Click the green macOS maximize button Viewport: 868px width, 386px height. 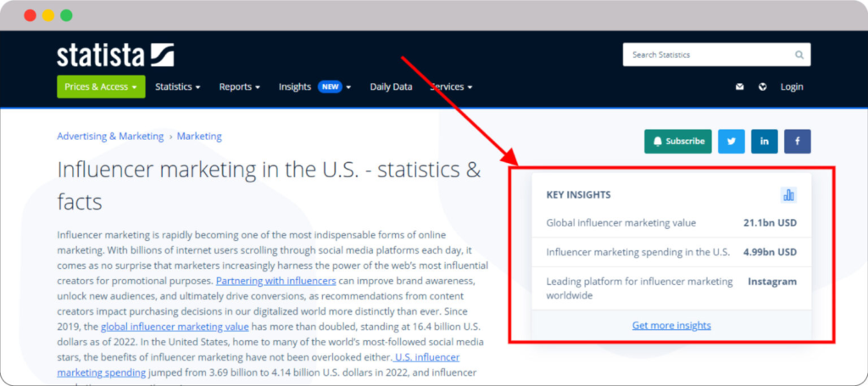point(66,15)
